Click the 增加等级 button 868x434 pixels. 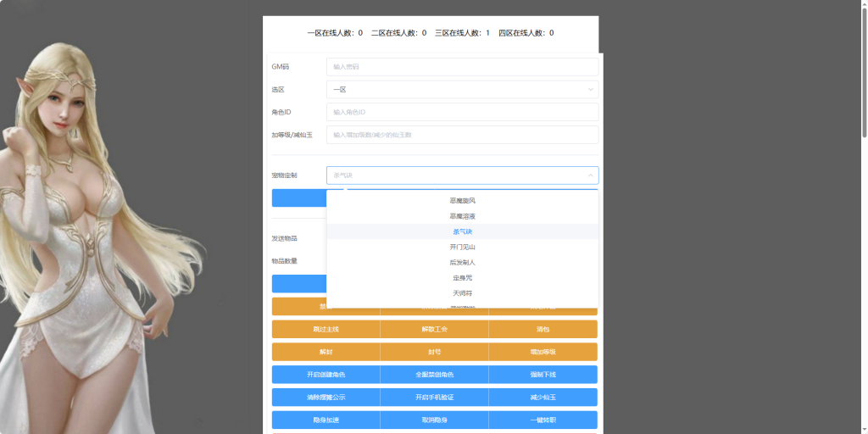click(x=543, y=352)
